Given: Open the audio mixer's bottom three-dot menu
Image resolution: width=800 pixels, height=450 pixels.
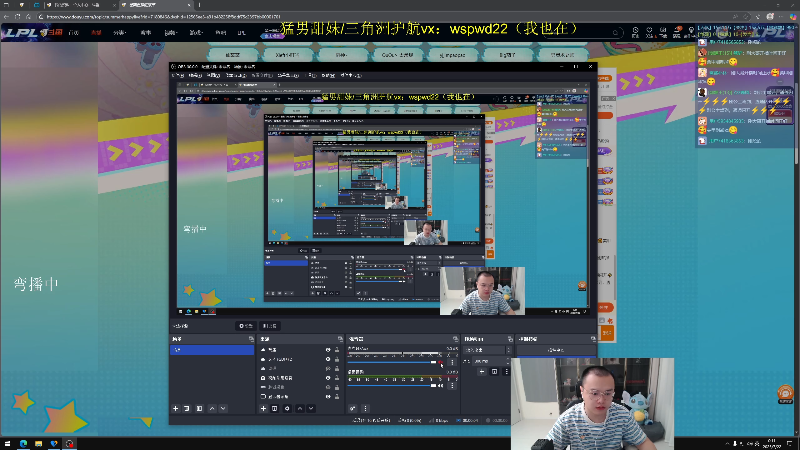Looking at the screenshot, I should 365,409.
